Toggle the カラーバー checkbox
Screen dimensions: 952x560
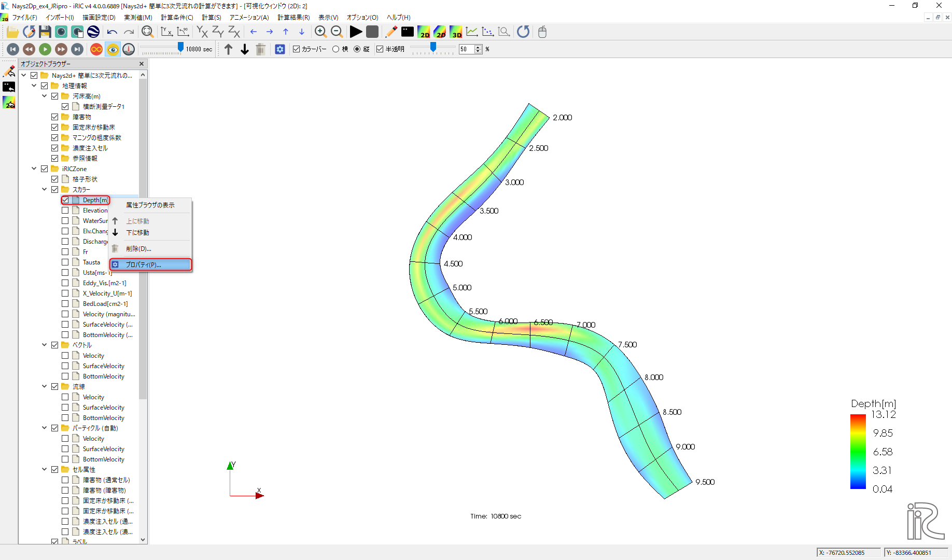tap(297, 49)
